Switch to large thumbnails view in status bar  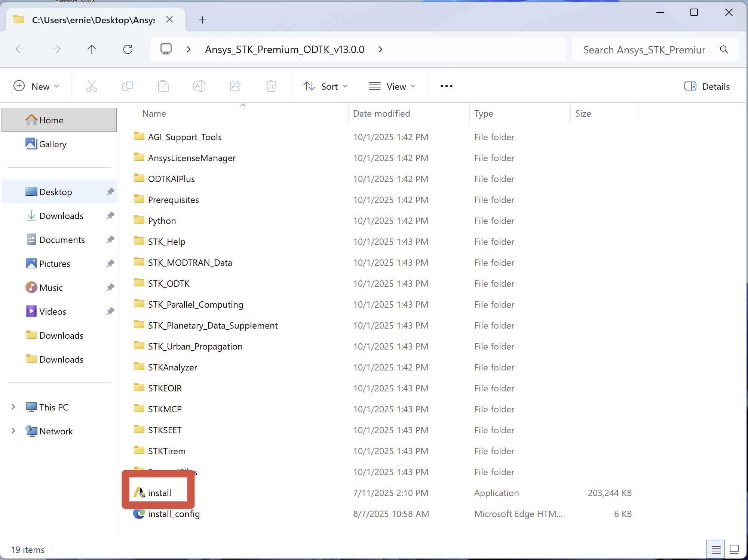734,549
